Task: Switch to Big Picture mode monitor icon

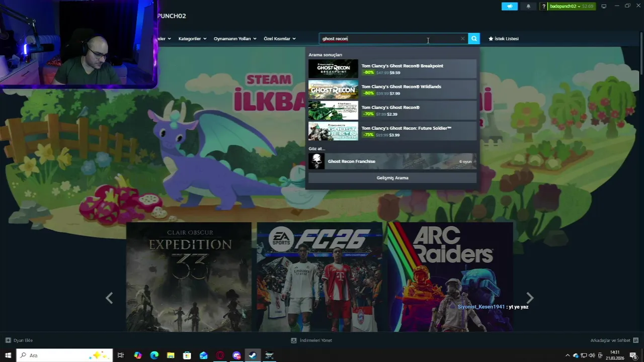Action: click(x=604, y=6)
